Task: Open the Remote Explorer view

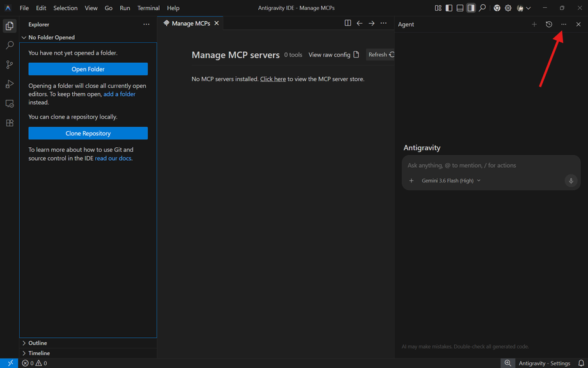Action: pos(10,104)
